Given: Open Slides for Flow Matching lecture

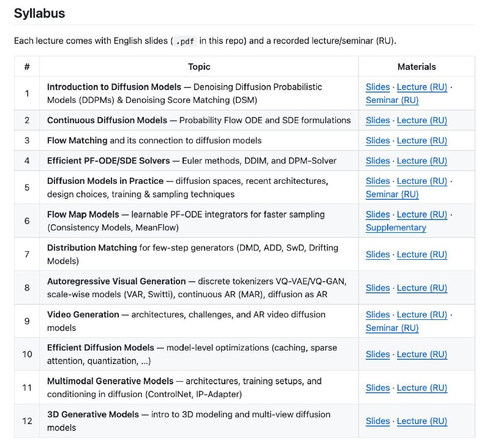Looking at the screenshot, I should (377, 141).
